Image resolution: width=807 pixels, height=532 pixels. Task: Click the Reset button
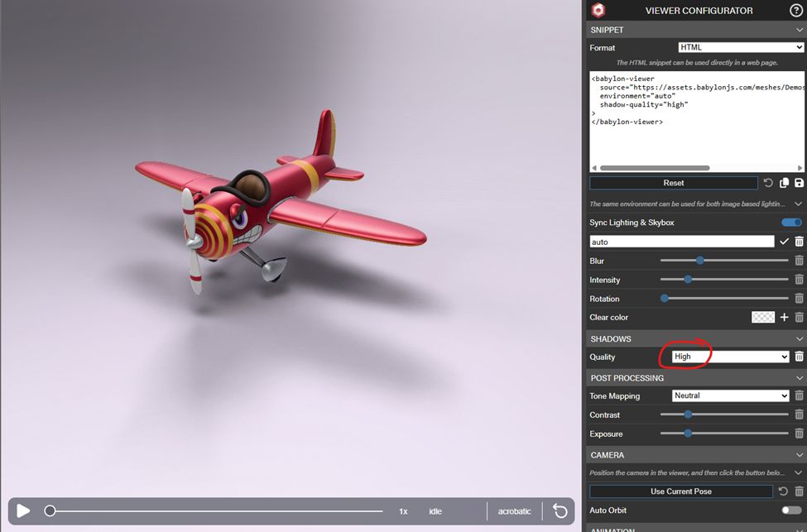[x=674, y=183]
